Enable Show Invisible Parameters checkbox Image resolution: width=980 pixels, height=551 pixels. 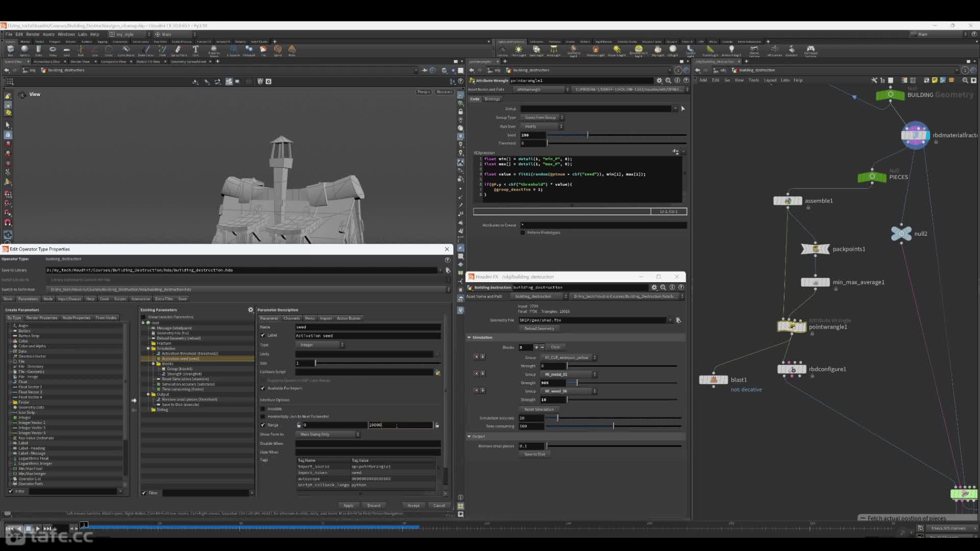tap(143, 317)
